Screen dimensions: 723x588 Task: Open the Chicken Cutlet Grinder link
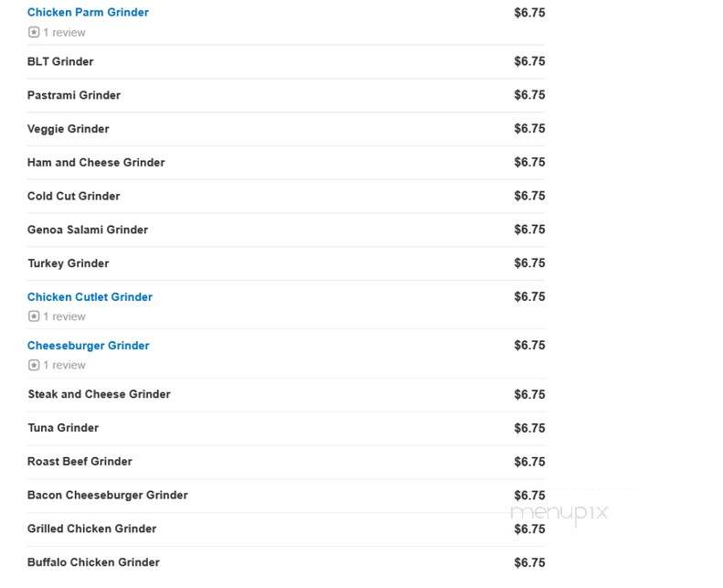coord(90,297)
